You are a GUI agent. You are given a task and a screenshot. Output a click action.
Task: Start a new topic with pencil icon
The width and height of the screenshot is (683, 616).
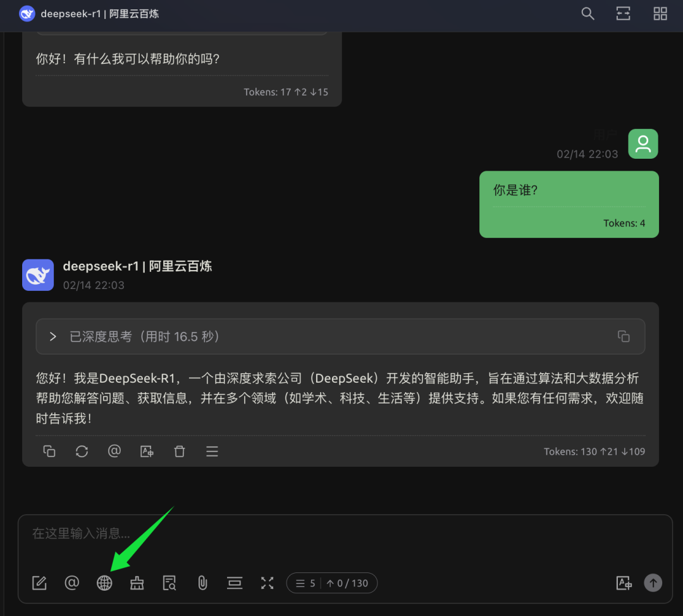pos(39,583)
